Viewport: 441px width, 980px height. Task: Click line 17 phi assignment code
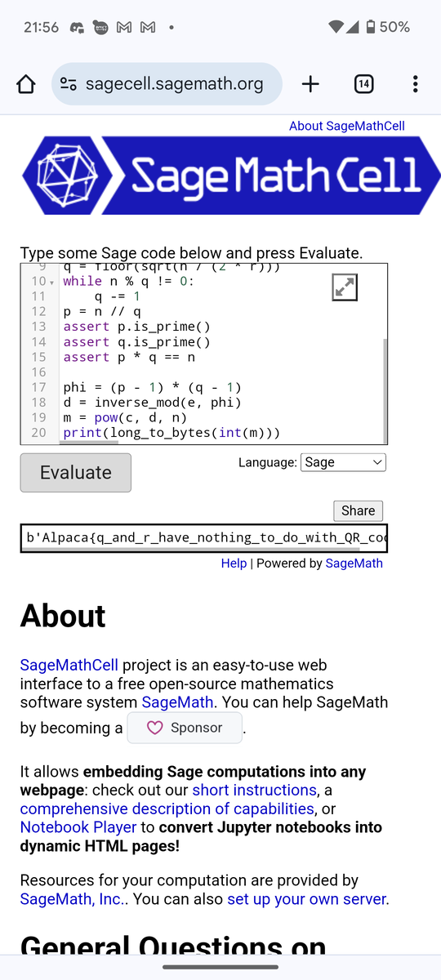[x=152, y=387]
